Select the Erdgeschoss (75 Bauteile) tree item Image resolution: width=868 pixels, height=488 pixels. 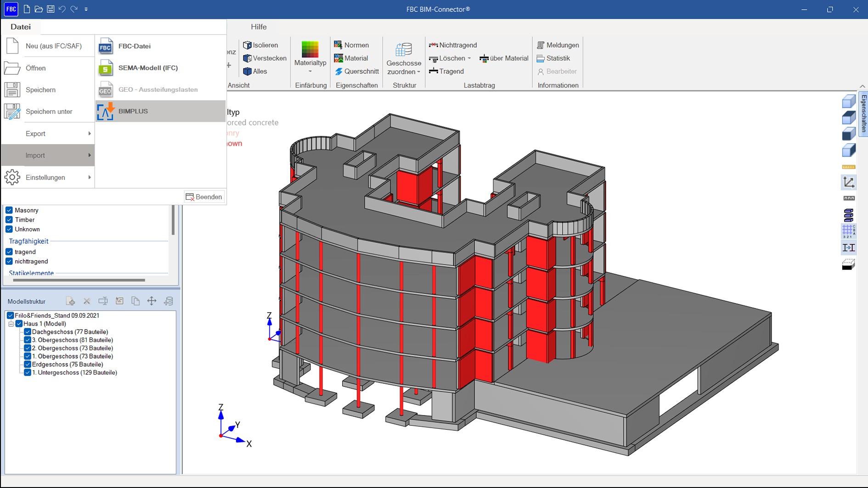click(x=67, y=365)
